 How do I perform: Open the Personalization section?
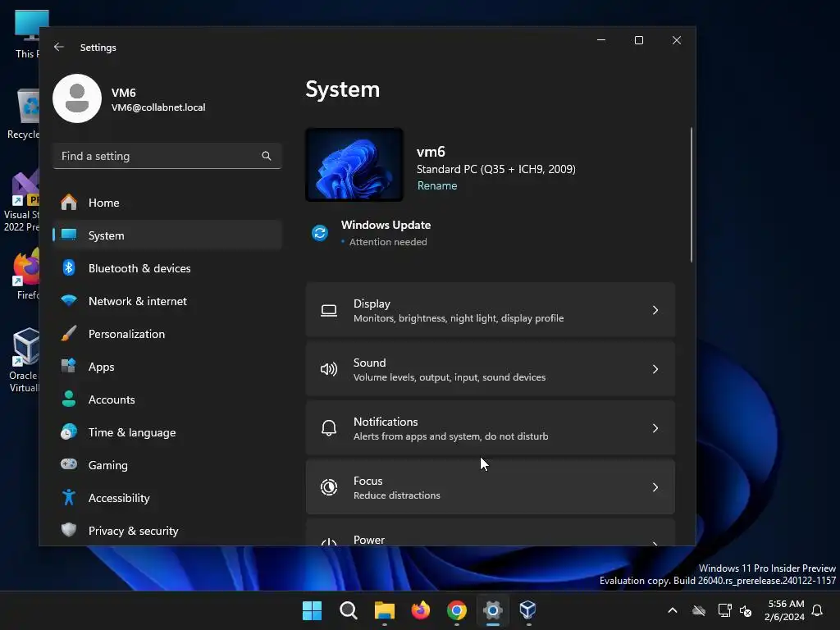tap(167, 334)
